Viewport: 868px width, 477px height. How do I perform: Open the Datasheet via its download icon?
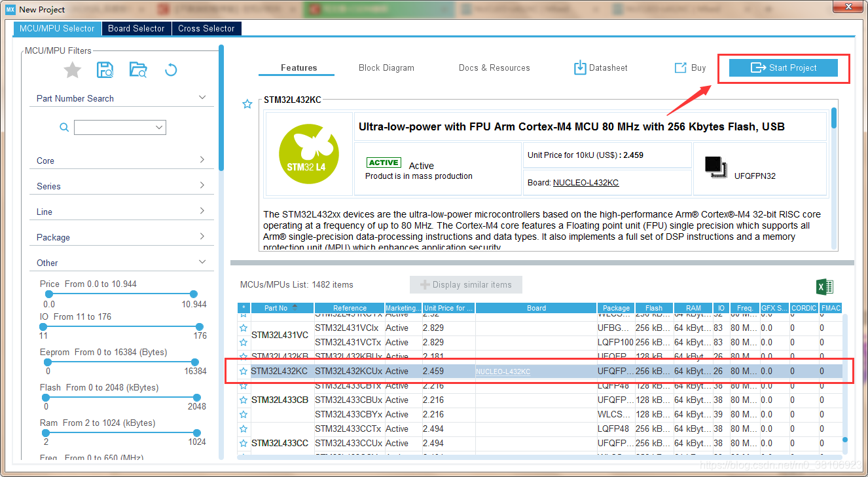580,67
